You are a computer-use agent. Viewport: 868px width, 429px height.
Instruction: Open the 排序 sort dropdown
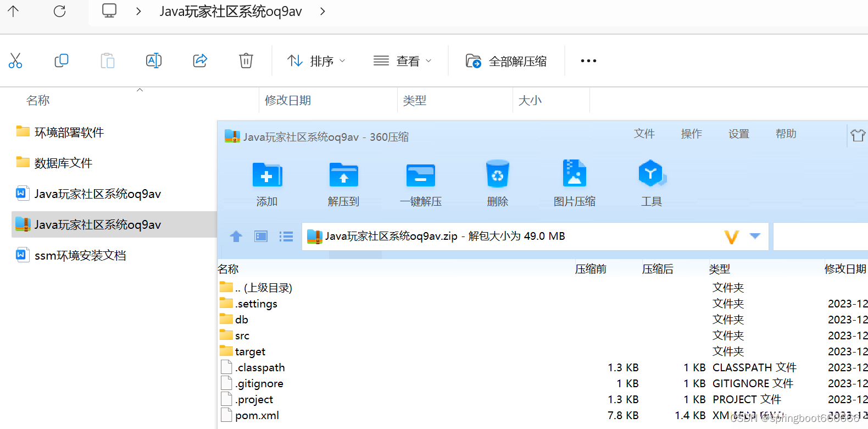[x=316, y=61]
